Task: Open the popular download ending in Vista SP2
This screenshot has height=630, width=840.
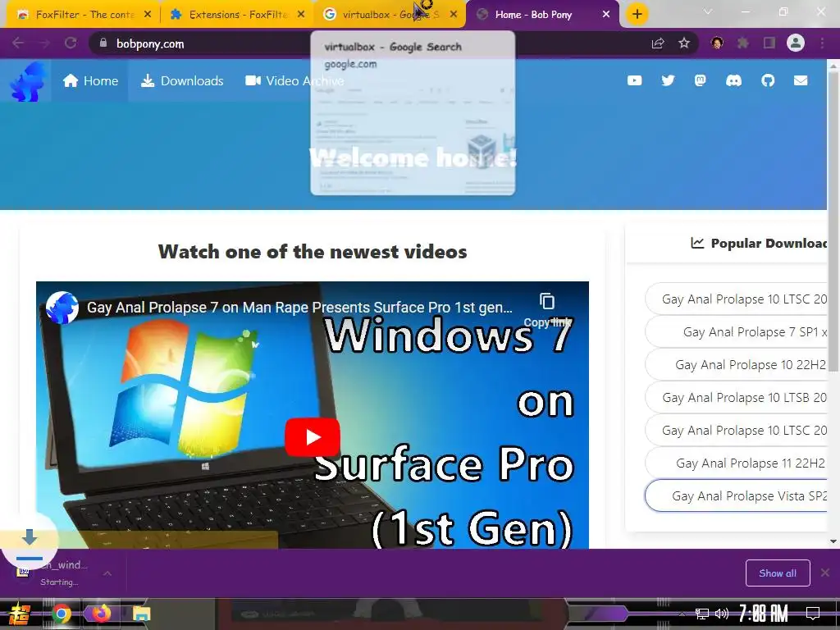Action: 737,495
